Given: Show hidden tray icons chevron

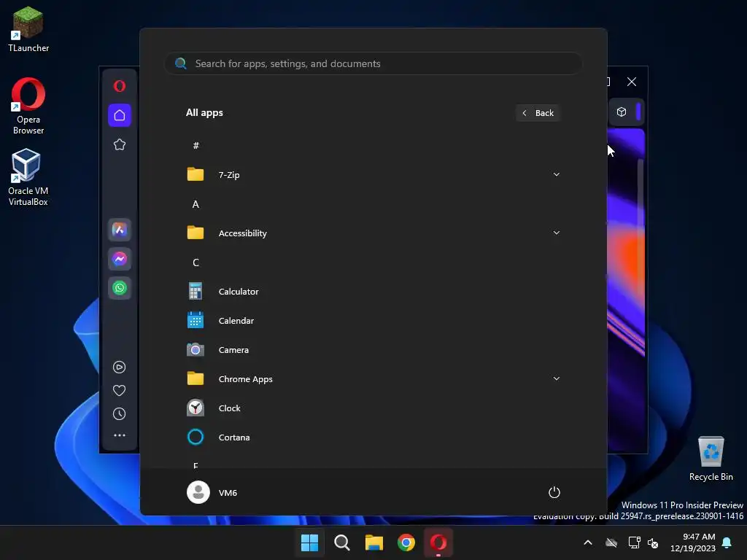Looking at the screenshot, I should 588,542.
